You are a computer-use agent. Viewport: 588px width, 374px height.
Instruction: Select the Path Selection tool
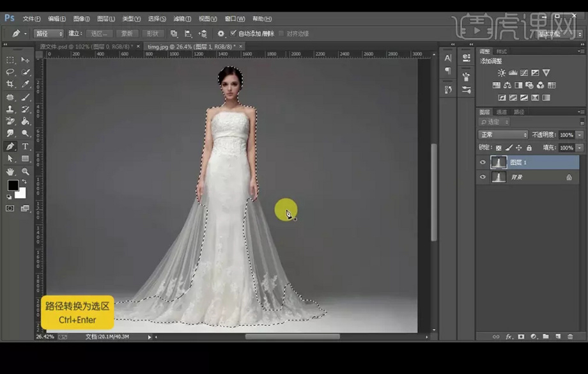coord(10,159)
